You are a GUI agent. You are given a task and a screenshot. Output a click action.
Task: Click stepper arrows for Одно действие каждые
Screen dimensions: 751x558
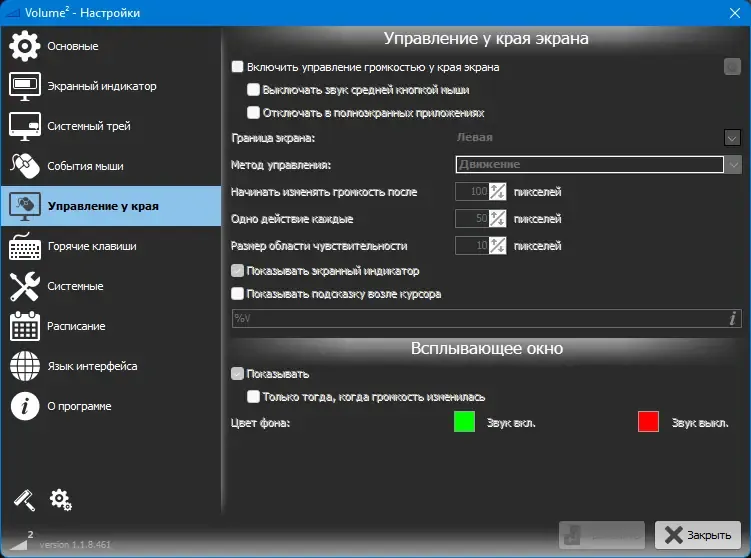pos(497,218)
